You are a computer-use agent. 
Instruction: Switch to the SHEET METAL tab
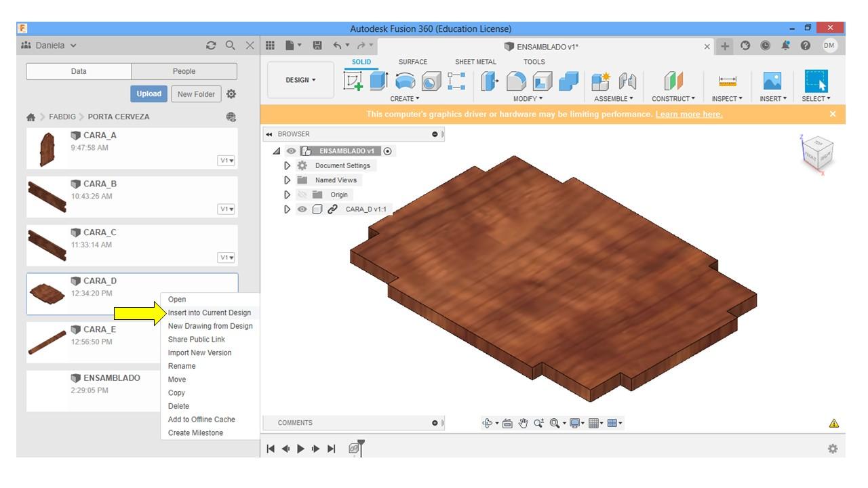pos(475,62)
